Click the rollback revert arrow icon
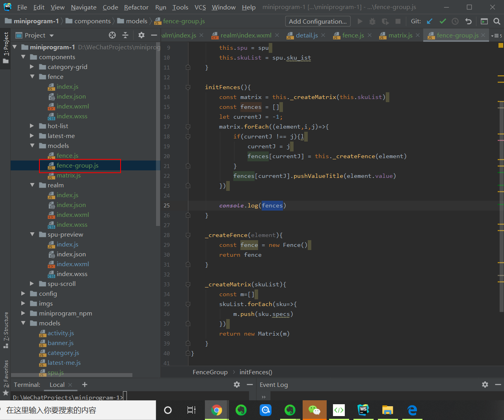This screenshot has height=420, width=504. point(468,21)
